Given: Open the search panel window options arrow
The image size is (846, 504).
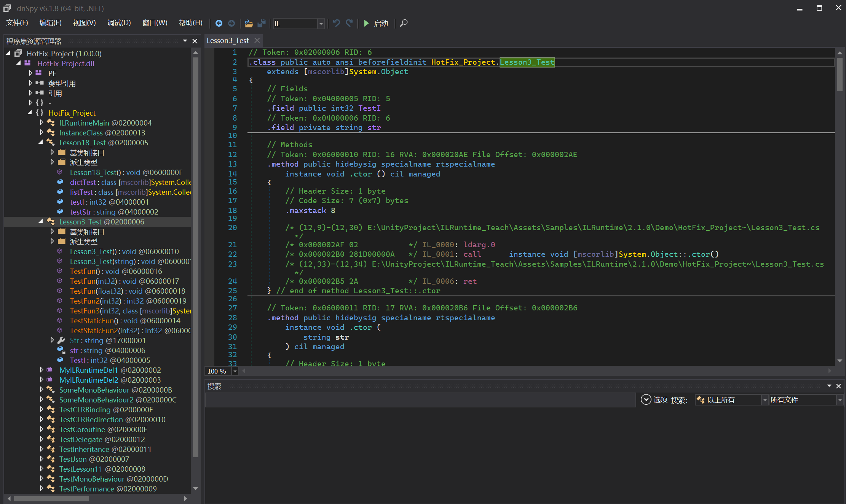Looking at the screenshot, I should (829, 386).
